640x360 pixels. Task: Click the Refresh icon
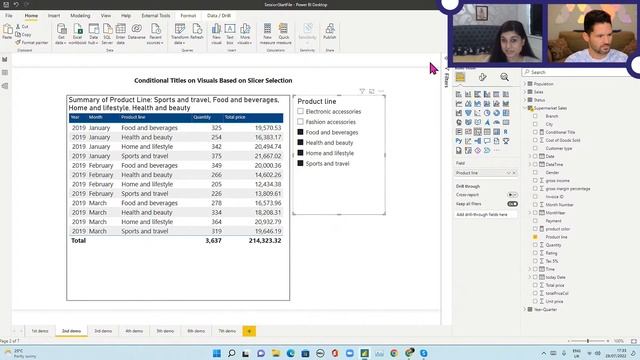pos(197,32)
